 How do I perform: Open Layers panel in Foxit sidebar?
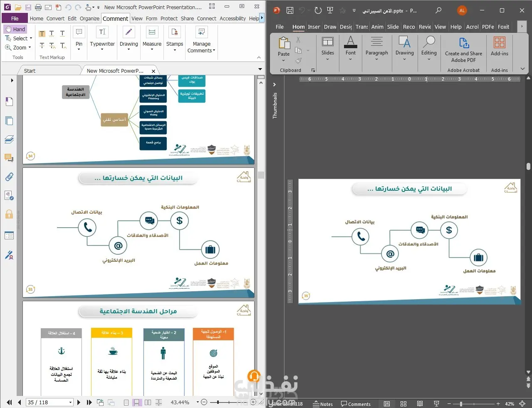pos(9,139)
